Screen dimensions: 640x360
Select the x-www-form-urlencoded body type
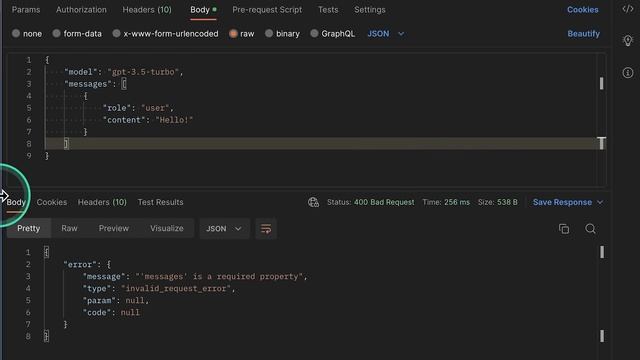coord(165,34)
